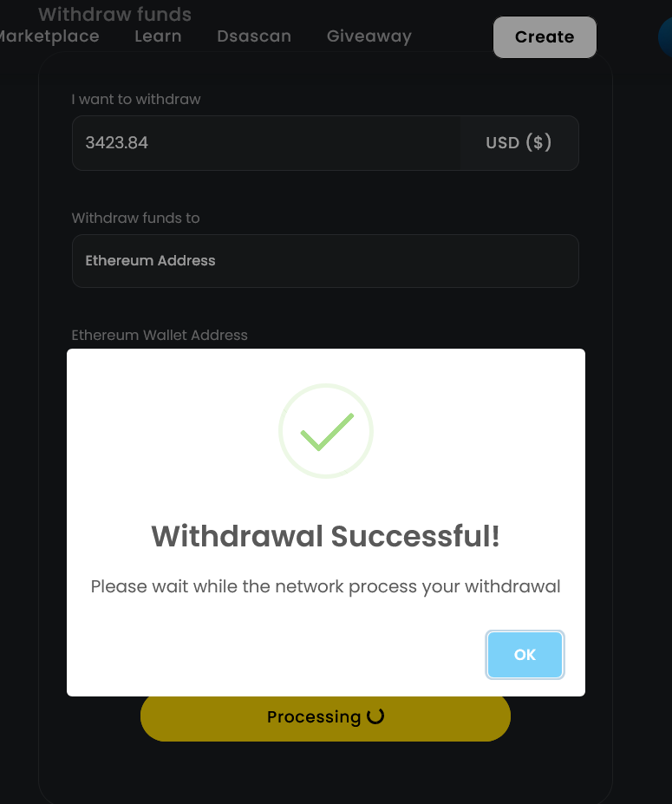Click the yellow Processing button
Image resolution: width=672 pixels, height=804 pixels.
coord(325,717)
